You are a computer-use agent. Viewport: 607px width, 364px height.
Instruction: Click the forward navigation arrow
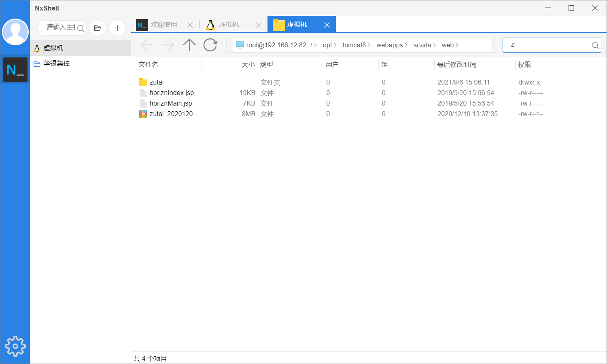(168, 45)
